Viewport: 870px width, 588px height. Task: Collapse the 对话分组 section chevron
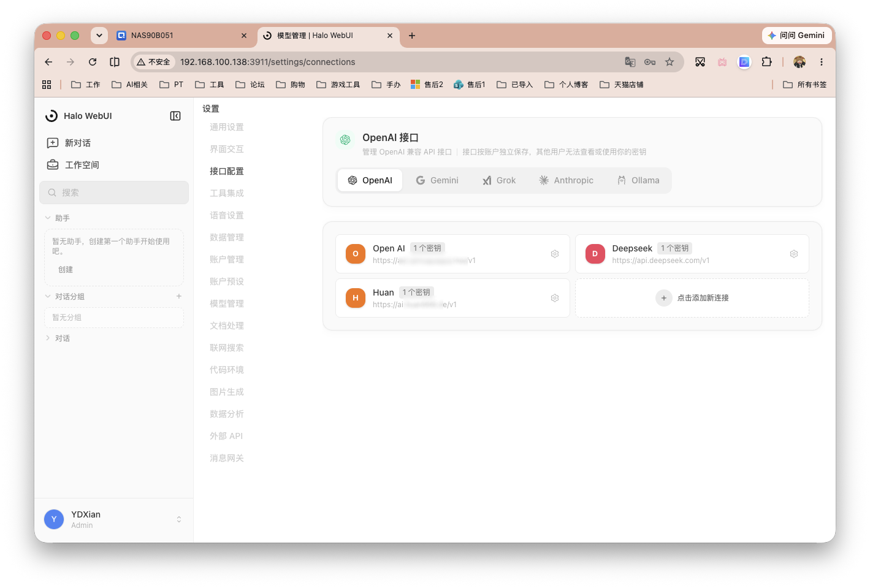pos(48,296)
